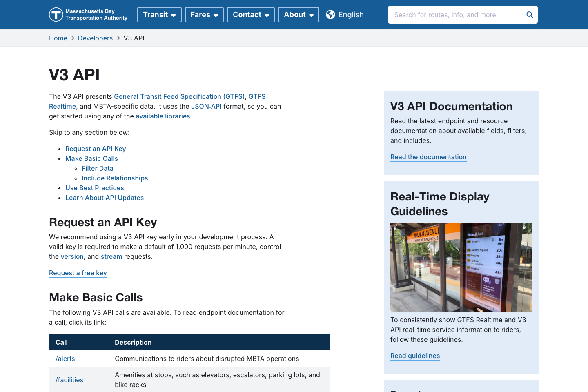This screenshot has height=392, width=588.
Task: Jump to Request an API Key section
Action: point(96,149)
